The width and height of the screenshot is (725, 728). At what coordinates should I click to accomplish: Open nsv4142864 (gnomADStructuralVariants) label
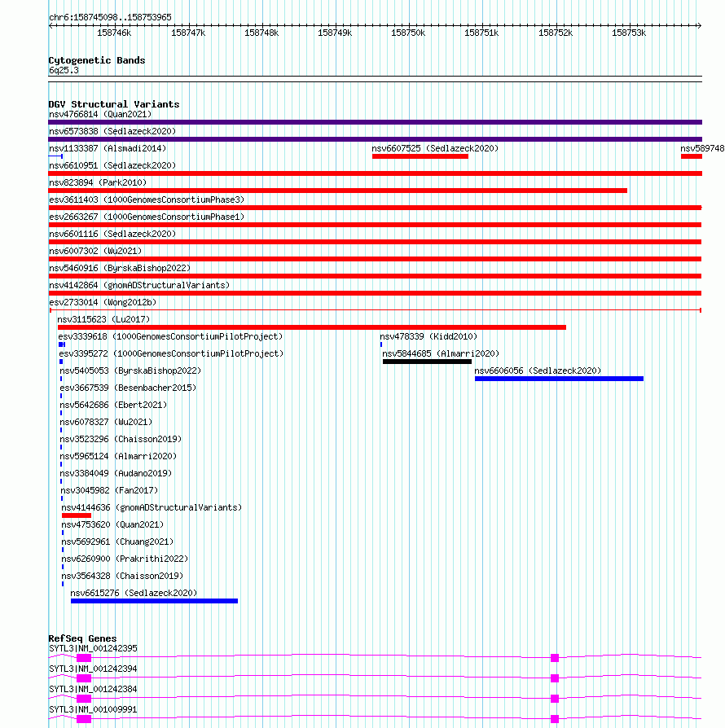(x=139, y=285)
